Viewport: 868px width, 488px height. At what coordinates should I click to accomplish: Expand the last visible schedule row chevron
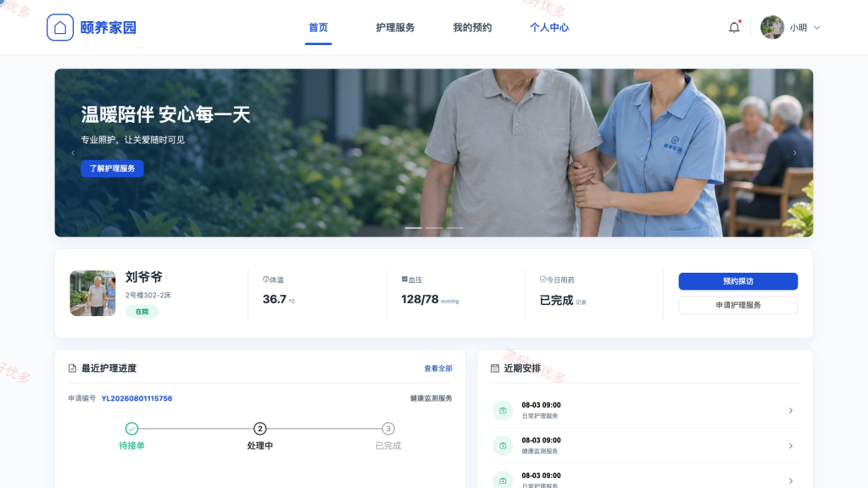[x=791, y=481]
